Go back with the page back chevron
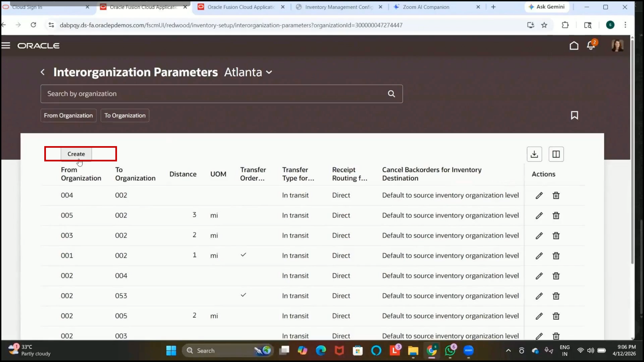Screen dimensions: 644x362 (43, 72)
